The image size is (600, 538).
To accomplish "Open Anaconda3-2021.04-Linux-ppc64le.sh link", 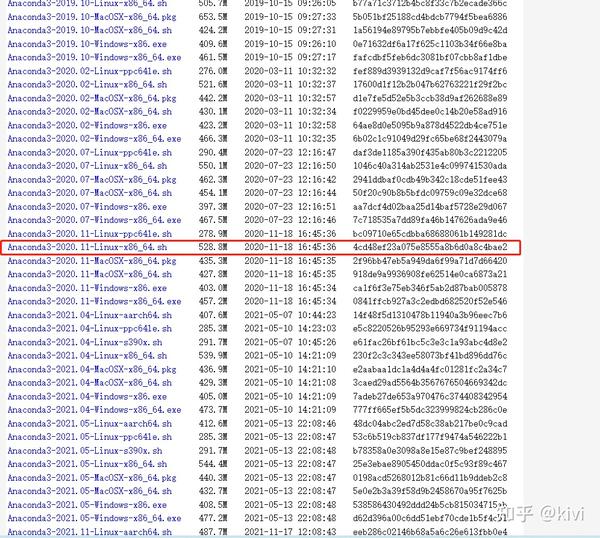I will 90,329.
